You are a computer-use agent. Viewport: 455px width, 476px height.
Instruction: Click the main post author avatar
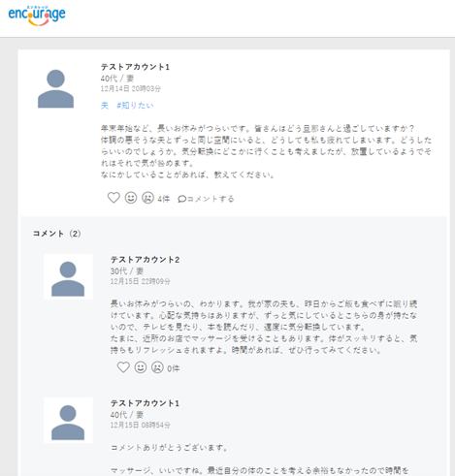tap(55, 88)
